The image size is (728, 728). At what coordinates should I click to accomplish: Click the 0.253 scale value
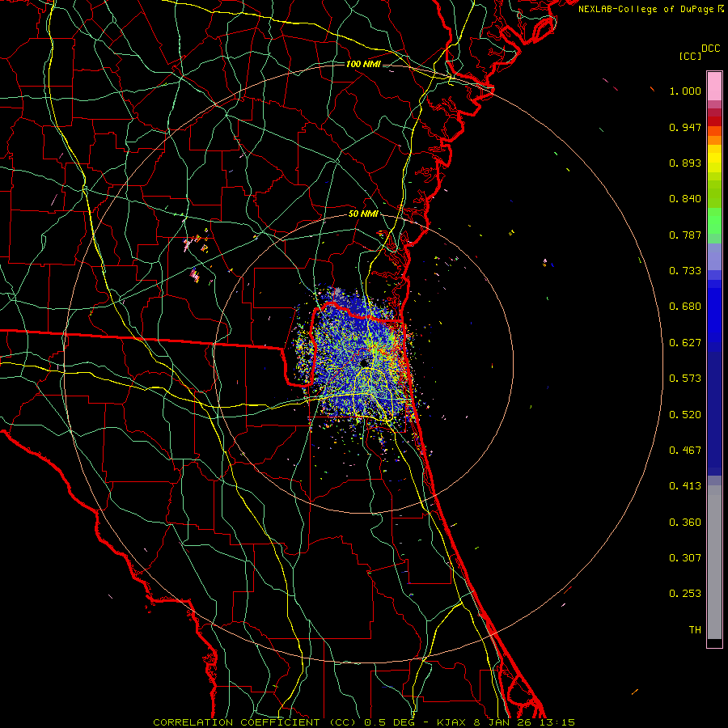point(685,594)
